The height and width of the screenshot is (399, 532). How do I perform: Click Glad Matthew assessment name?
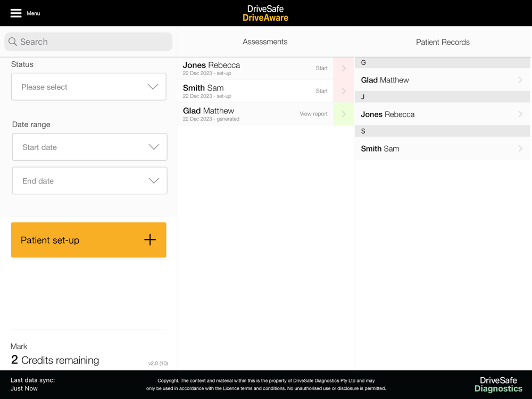pos(209,111)
